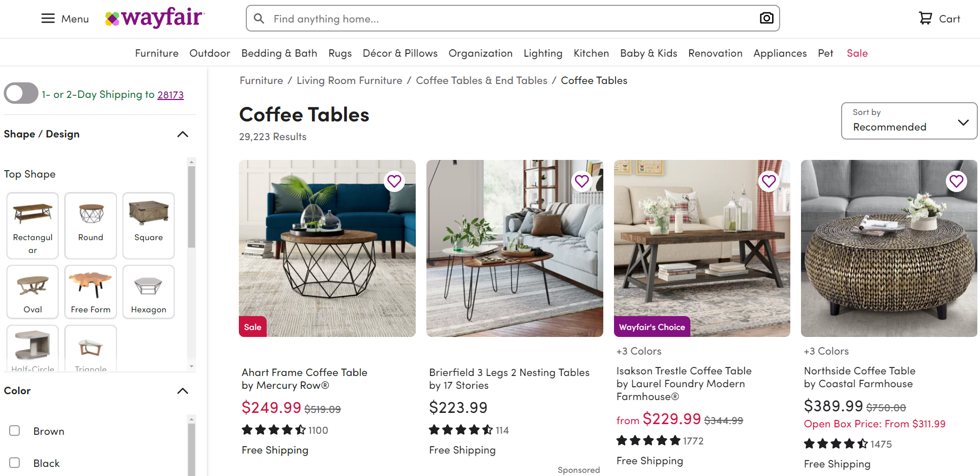This screenshot has height=476, width=980.
Task: Focus the Find anything home search field
Action: [513, 19]
